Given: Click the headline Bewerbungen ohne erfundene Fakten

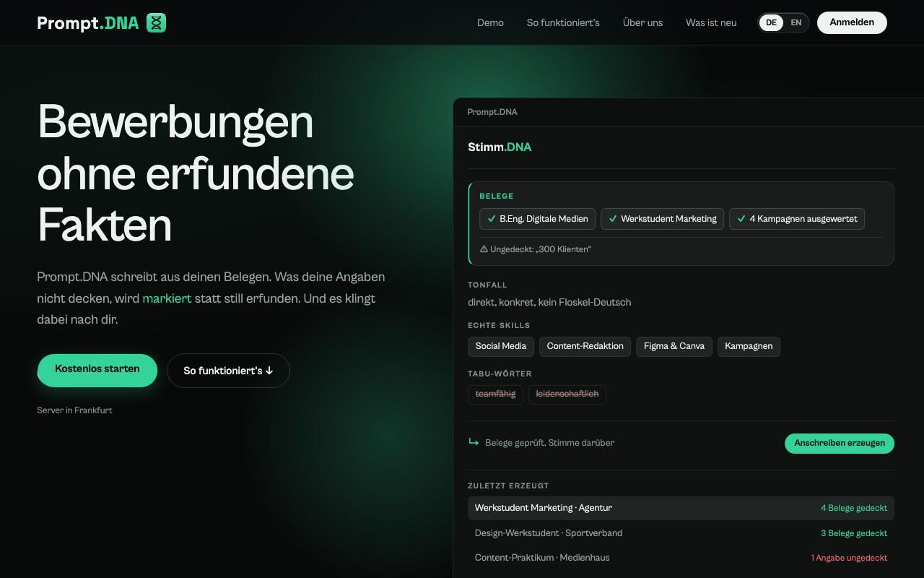Looking at the screenshot, I should click(x=196, y=173).
